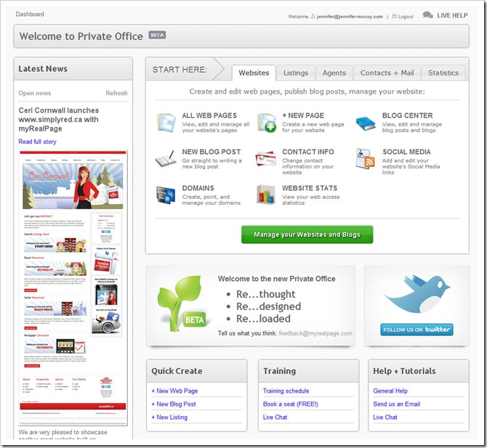
Task: Click the Social Media RSS icon
Action: tap(365, 159)
